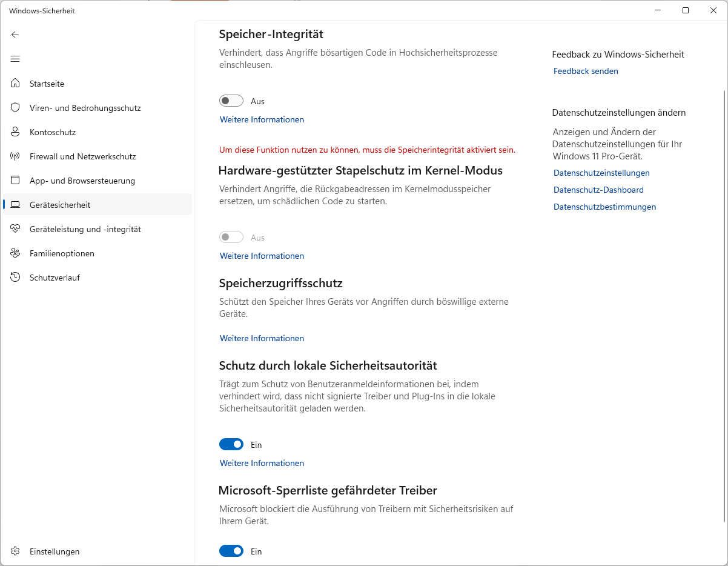This screenshot has height=566, width=728.
Task: Click the Geräteleistung heart icon
Action: [x=16, y=229]
